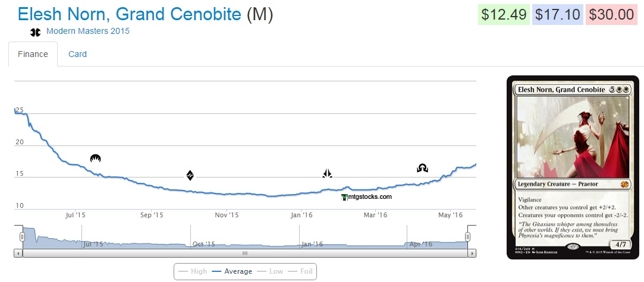This screenshot has width=644, height=282.
Task: Toggle the Average series in the legend
Action: [x=232, y=271]
